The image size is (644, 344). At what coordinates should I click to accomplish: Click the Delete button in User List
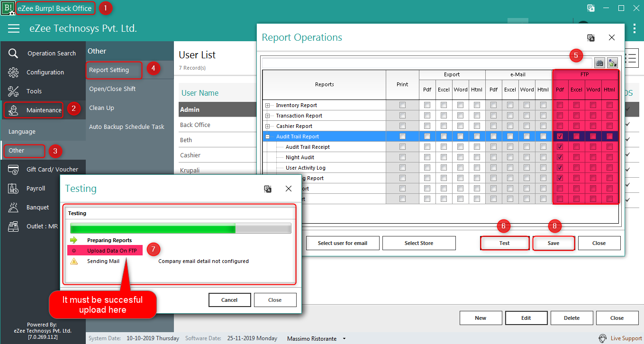(x=571, y=318)
